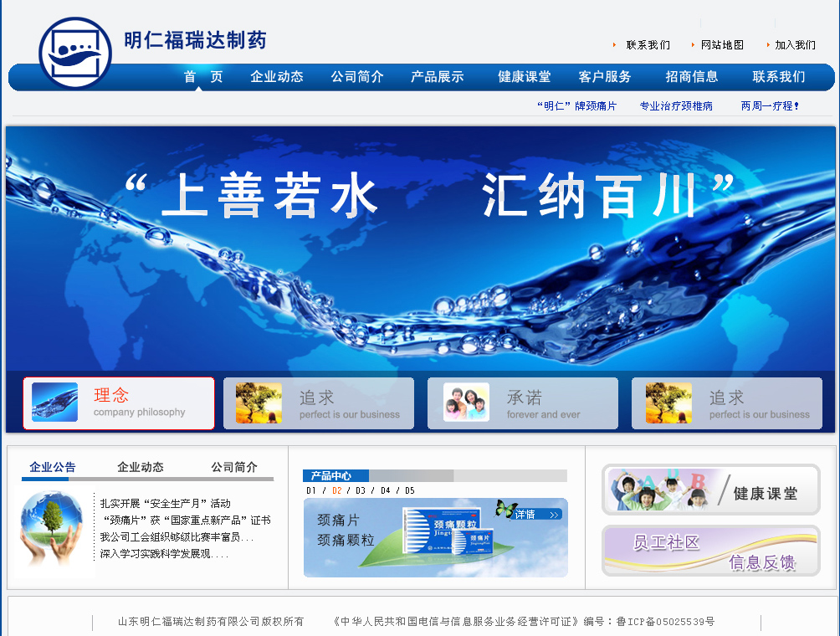This screenshot has width=840, height=636.
Task: Click the 网站地图 link at top
Action: [722, 45]
